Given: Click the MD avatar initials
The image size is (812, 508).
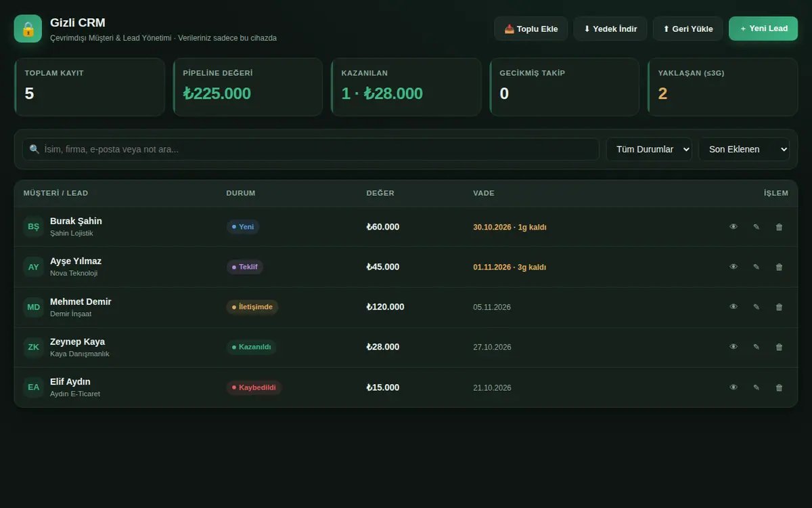Looking at the screenshot, I should (x=34, y=307).
